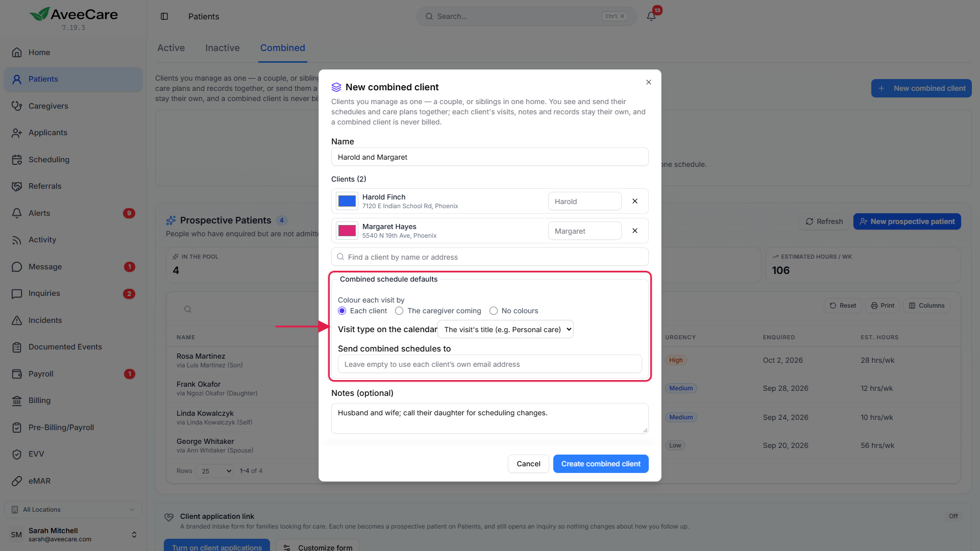
Task: Click Harold Finch's blue colour swatch
Action: click(x=347, y=201)
